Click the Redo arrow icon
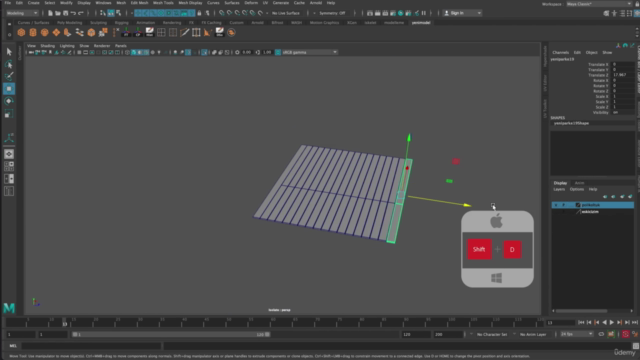Viewport: 640px width, 360px height. [x=81, y=13]
